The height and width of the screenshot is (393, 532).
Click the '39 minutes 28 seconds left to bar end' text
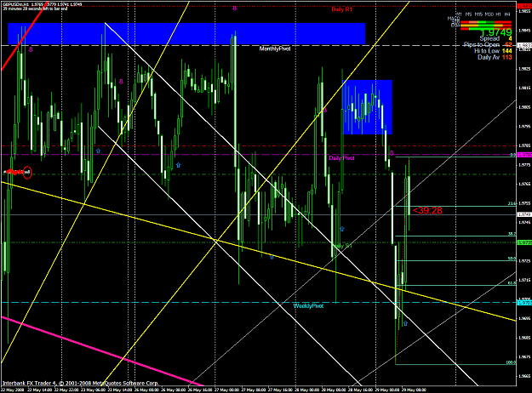[x=35, y=9]
